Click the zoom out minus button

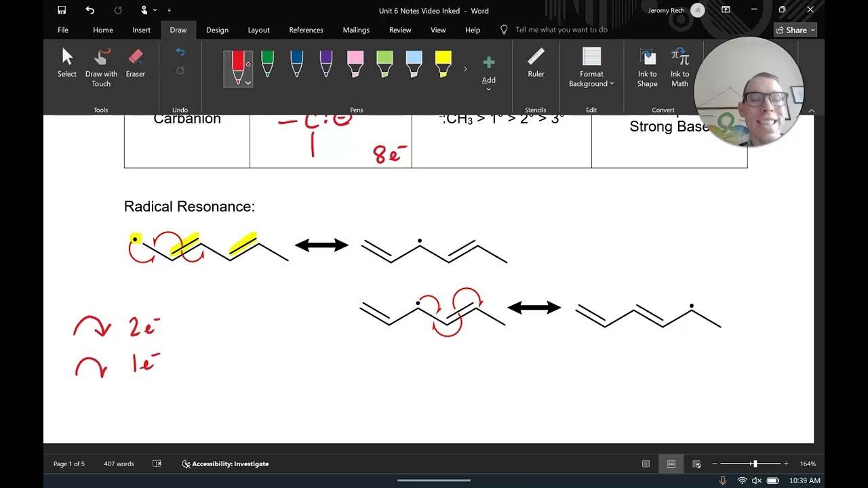[715, 464]
